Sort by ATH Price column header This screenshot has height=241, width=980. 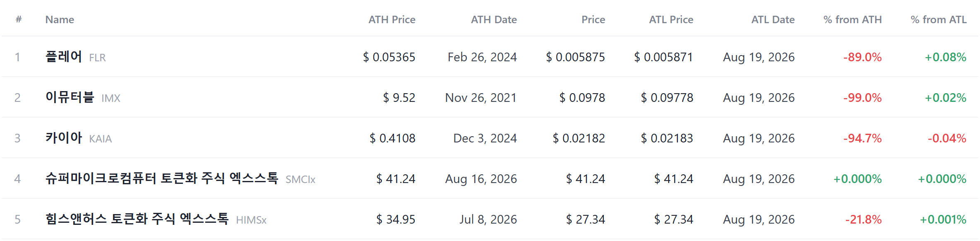pos(392,19)
